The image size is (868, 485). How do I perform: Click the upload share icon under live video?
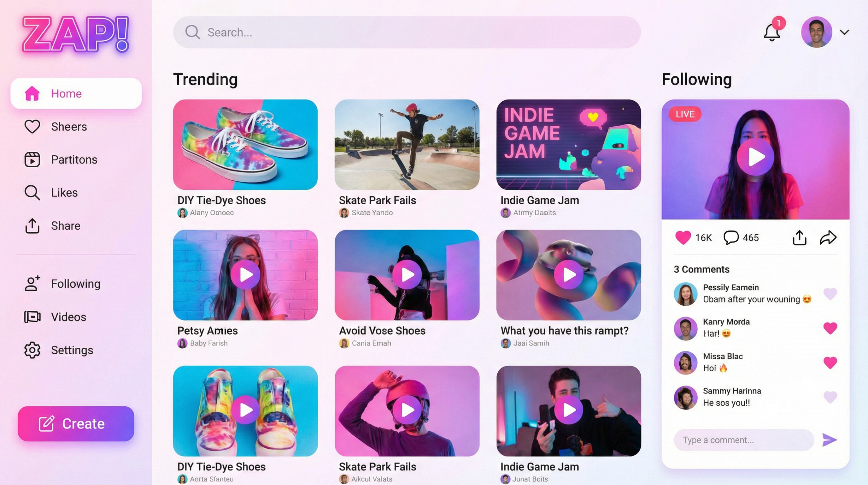799,238
